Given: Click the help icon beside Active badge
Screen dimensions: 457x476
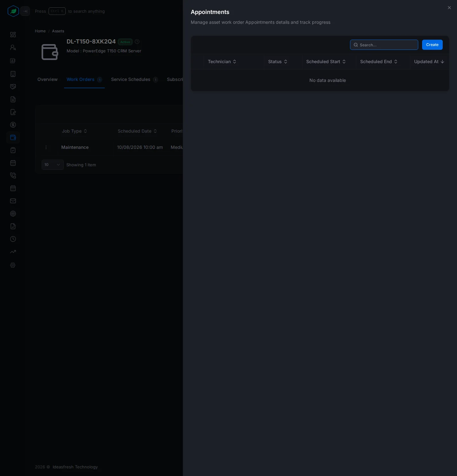Looking at the screenshot, I should pos(137,42).
